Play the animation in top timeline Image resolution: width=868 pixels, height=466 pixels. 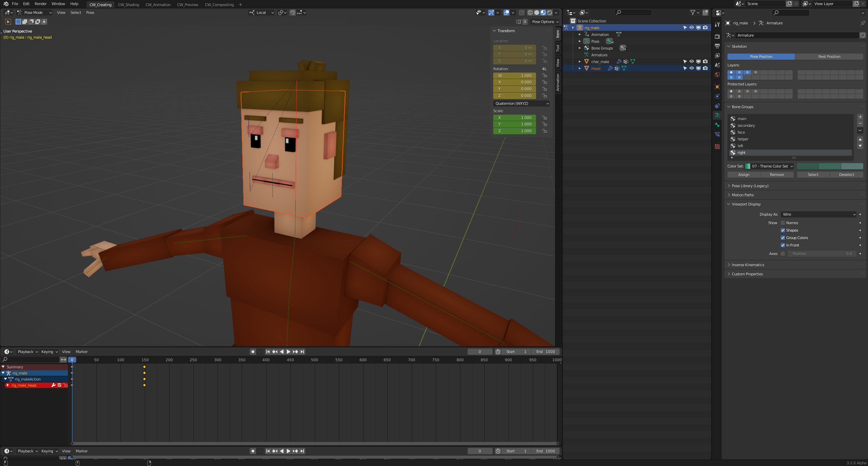point(288,352)
